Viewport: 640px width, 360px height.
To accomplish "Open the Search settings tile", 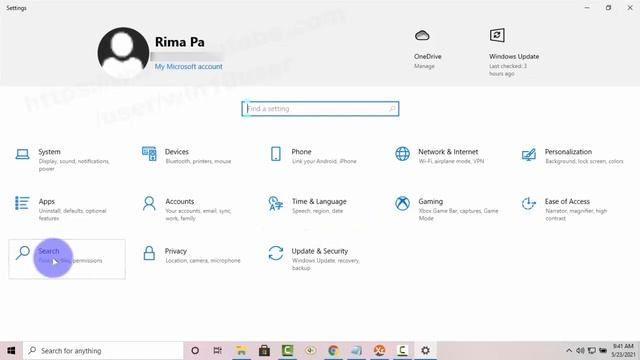I will click(x=67, y=259).
